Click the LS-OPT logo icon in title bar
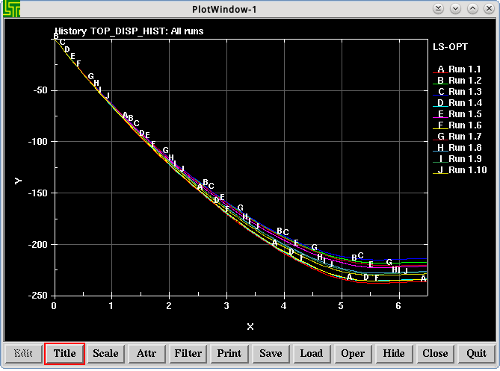This screenshot has height=371, width=500. pos(12,9)
